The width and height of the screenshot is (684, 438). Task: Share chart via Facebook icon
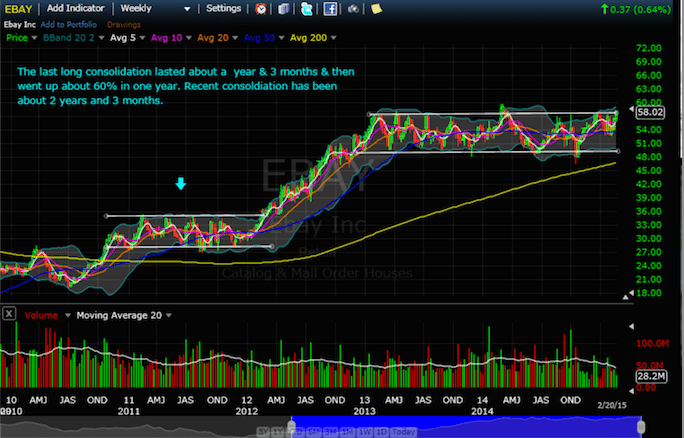[329, 9]
